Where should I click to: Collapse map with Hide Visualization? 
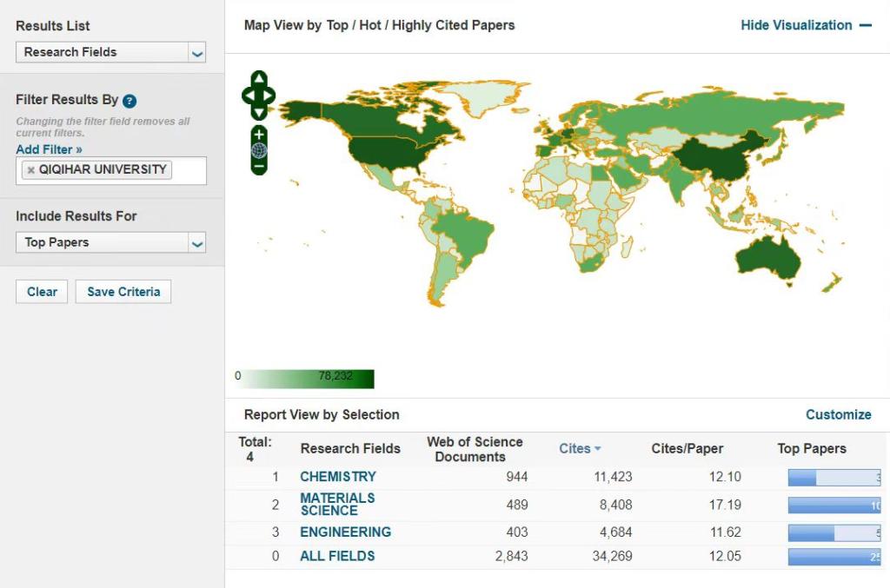[805, 25]
